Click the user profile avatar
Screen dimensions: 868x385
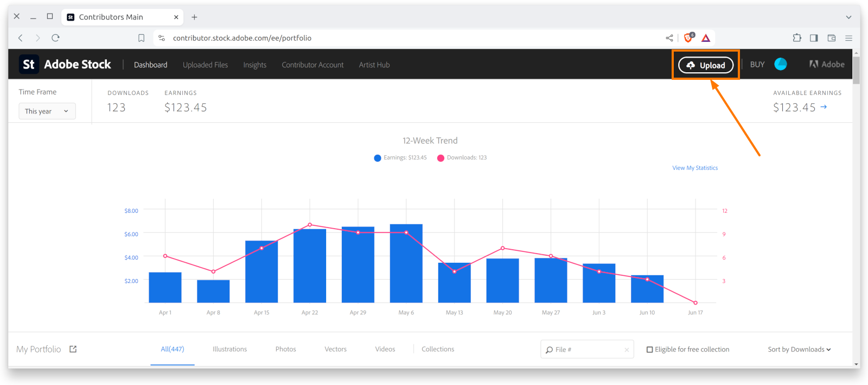781,64
